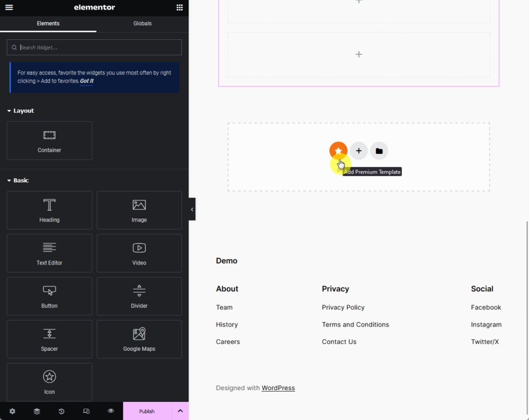Publish the page
The height and width of the screenshot is (420, 529).
point(147,411)
